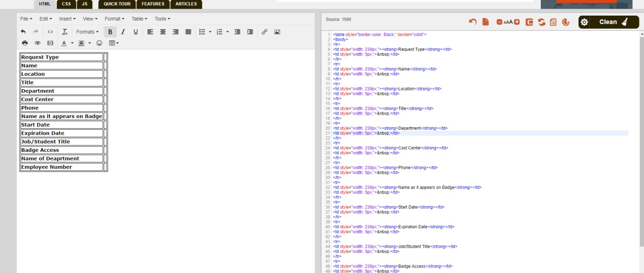Toggle bold formatting

pos(110,32)
